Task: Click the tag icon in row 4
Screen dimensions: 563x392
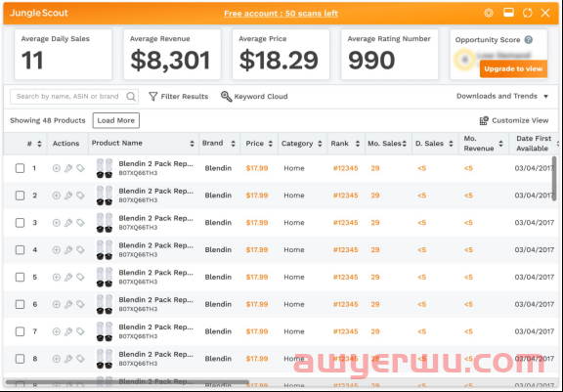Action: [80, 250]
